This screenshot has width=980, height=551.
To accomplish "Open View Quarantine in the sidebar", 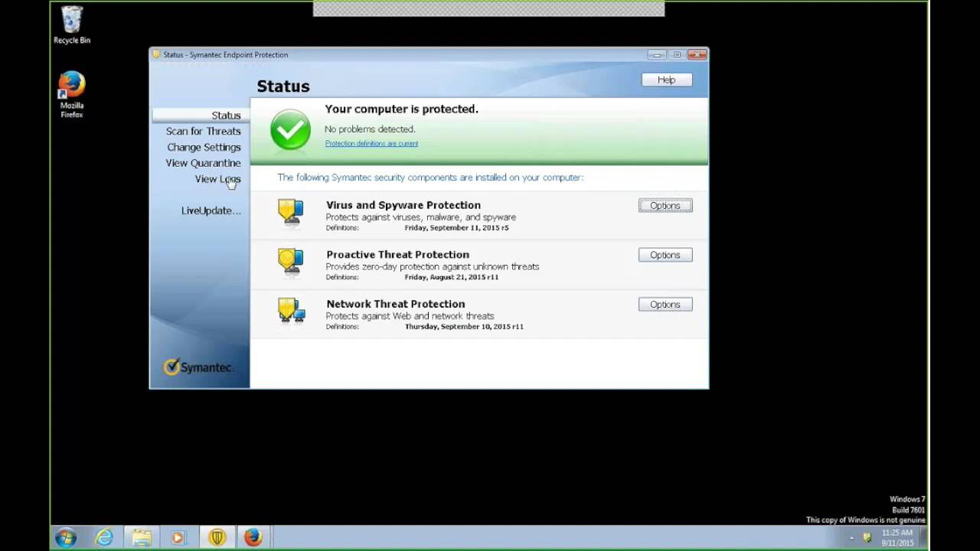I will click(x=203, y=163).
